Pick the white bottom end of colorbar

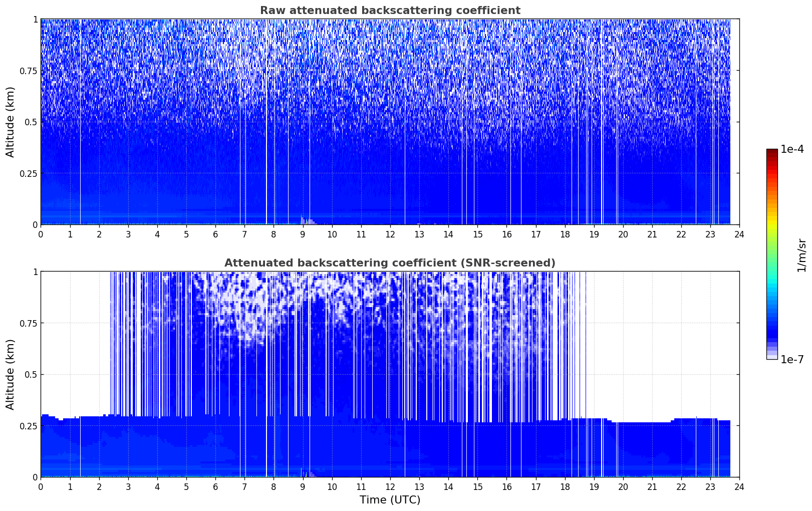click(772, 357)
